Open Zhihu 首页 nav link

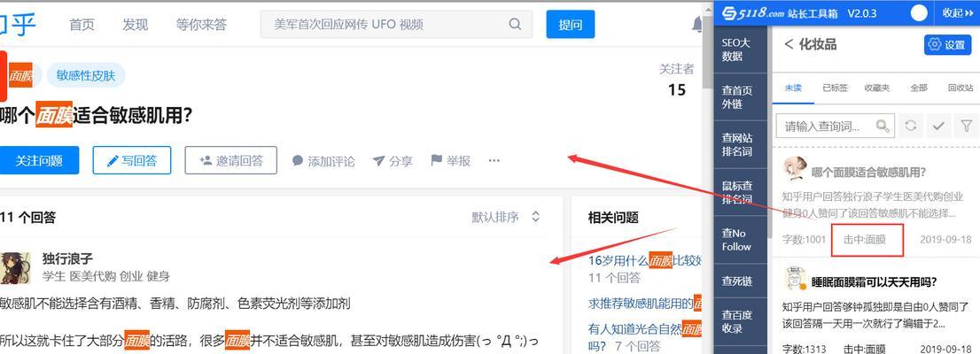[82, 25]
